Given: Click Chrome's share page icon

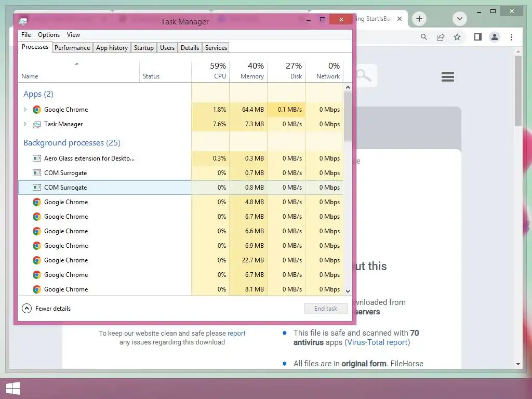Looking at the screenshot, I should (441, 37).
